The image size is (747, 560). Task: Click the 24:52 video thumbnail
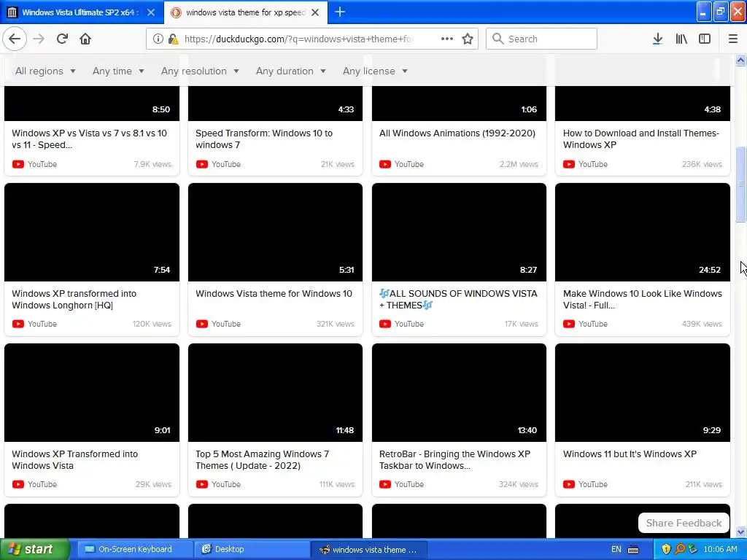642,233
